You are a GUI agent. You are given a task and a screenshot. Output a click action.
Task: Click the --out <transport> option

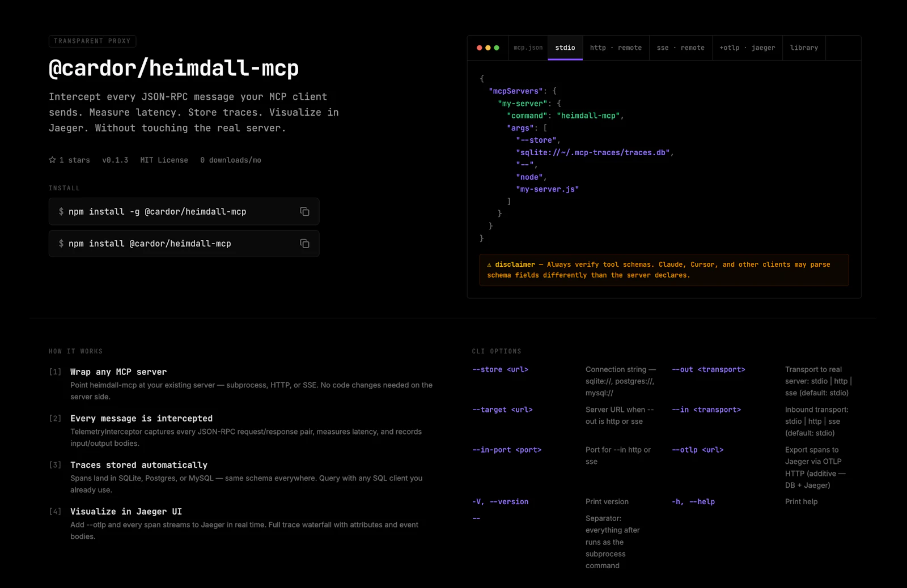coord(709,369)
